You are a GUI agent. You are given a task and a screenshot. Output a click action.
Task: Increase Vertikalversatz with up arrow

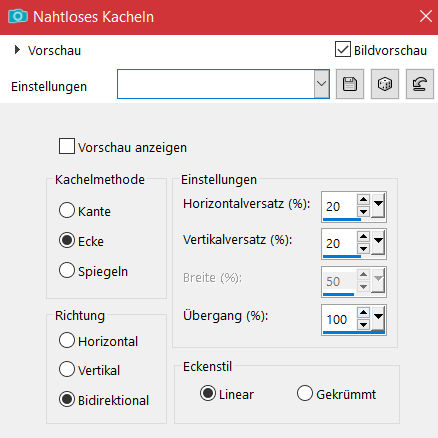(363, 237)
